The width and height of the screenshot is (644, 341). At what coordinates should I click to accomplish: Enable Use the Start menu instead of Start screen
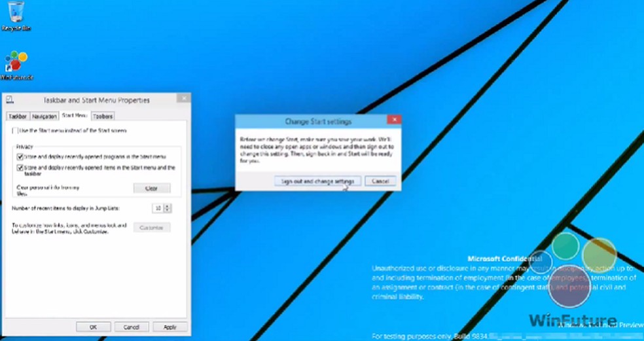coord(15,131)
